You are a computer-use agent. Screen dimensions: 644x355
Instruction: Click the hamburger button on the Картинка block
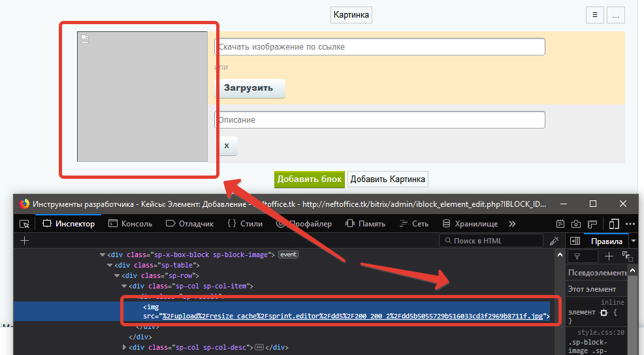click(595, 15)
